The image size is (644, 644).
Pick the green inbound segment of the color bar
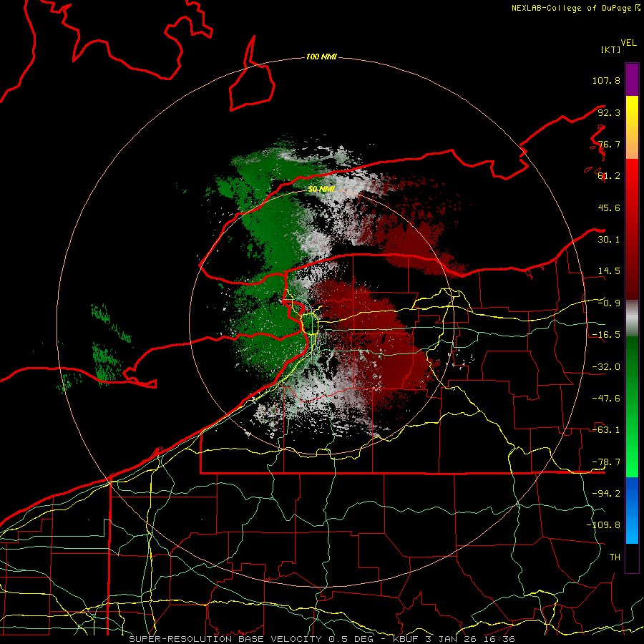[x=632, y=406]
